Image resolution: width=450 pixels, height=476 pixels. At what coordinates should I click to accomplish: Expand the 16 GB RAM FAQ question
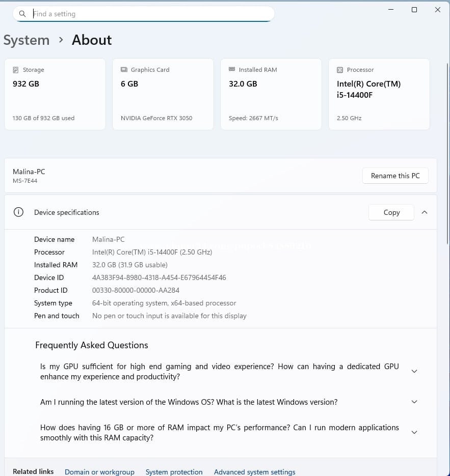coord(414,432)
